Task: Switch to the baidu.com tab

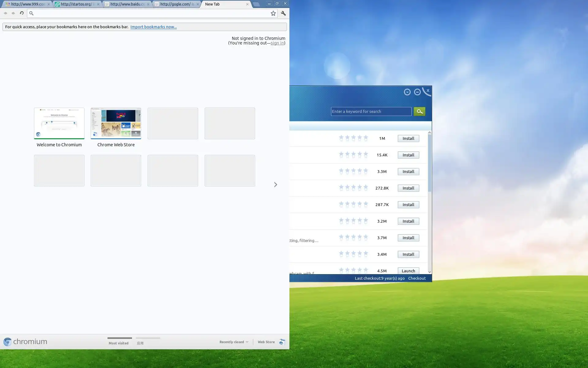Action: tap(126, 4)
